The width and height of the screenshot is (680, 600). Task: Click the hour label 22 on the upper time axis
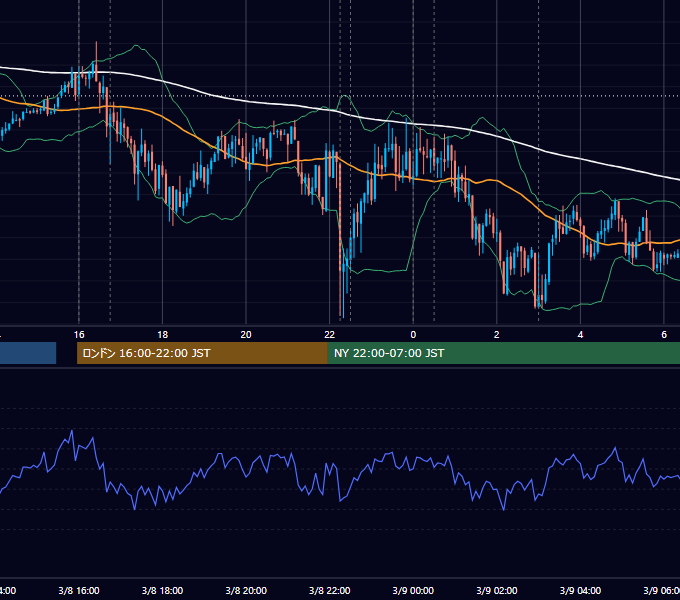click(330, 335)
